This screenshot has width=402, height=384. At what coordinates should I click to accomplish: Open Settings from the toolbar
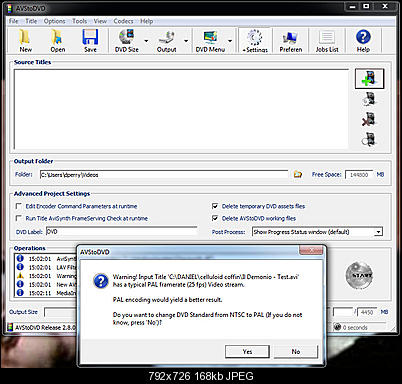255,41
